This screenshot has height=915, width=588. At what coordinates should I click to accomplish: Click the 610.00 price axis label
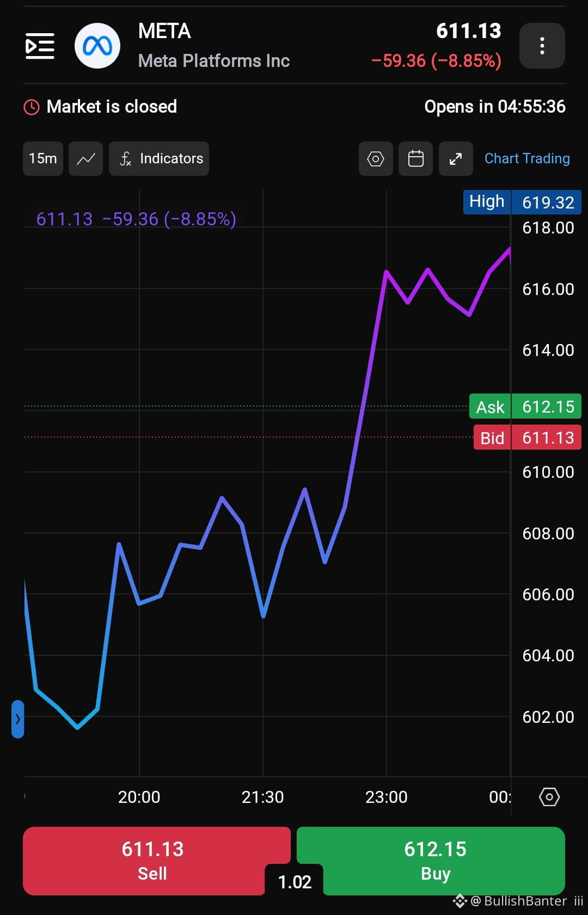tap(548, 472)
